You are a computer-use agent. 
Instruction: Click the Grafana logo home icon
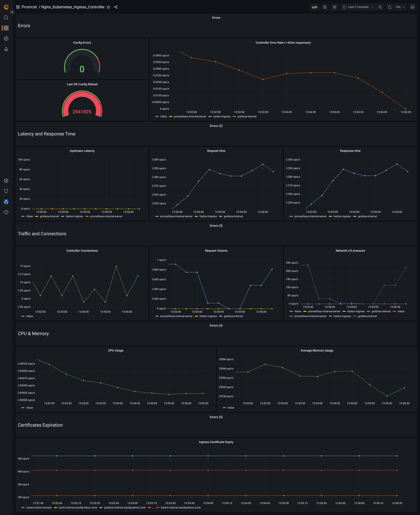[6, 7]
